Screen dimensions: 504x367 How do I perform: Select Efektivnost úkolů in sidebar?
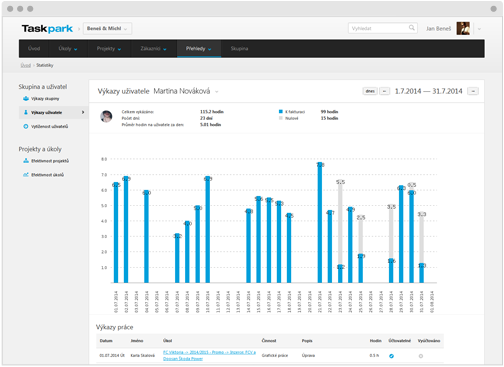click(x=47, y=175)
